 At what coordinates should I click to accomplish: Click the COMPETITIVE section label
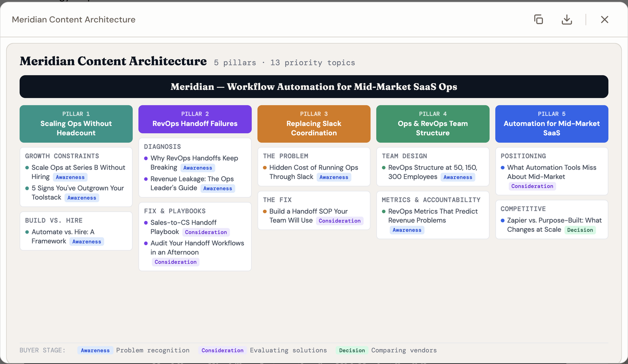coord(523,209)
